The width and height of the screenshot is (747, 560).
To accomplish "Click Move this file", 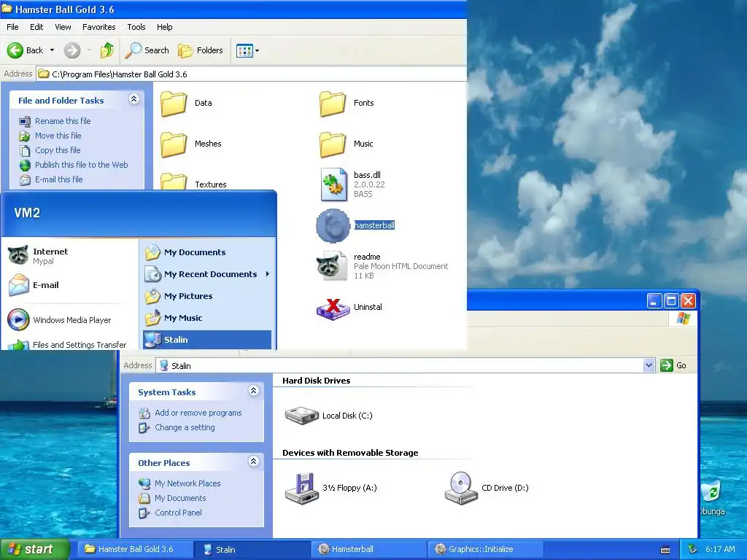I will 58,136.
